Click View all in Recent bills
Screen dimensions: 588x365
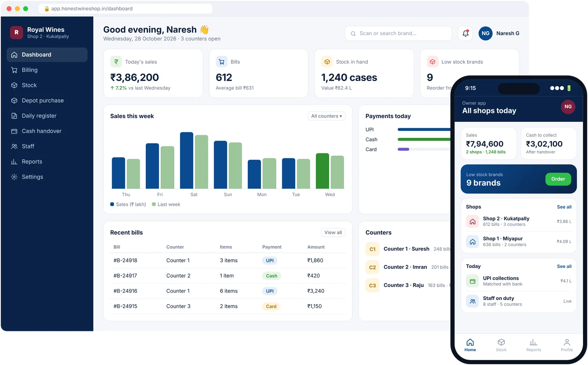333,233
